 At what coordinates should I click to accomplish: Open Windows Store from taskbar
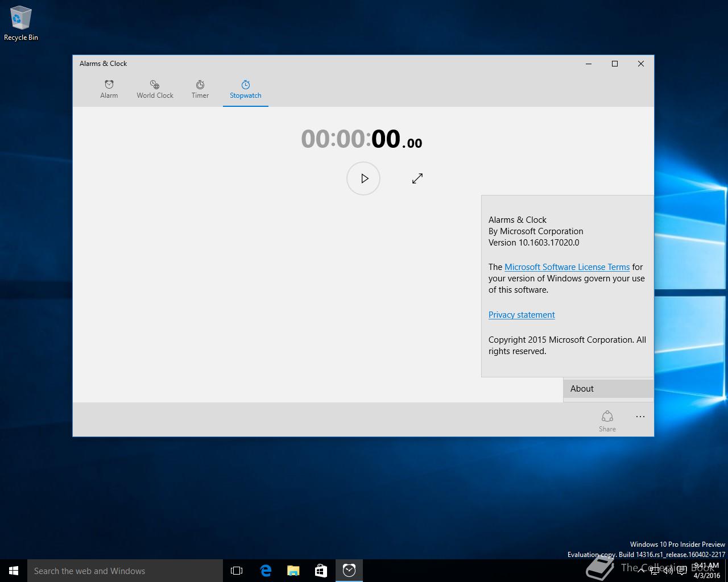tap(321, 571)
